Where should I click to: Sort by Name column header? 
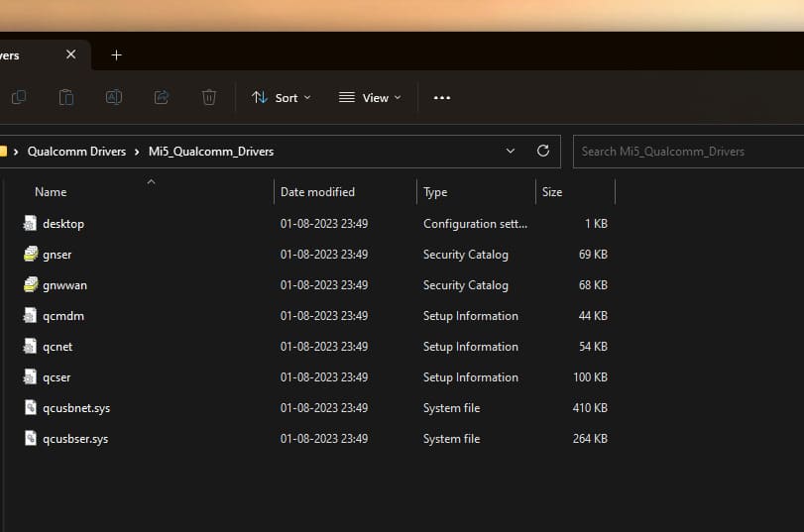(51, 191)
